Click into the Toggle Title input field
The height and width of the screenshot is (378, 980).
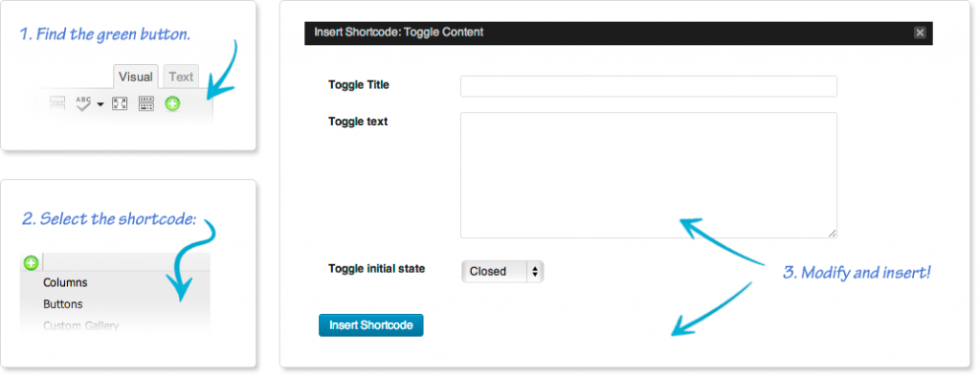pos(648,86)
